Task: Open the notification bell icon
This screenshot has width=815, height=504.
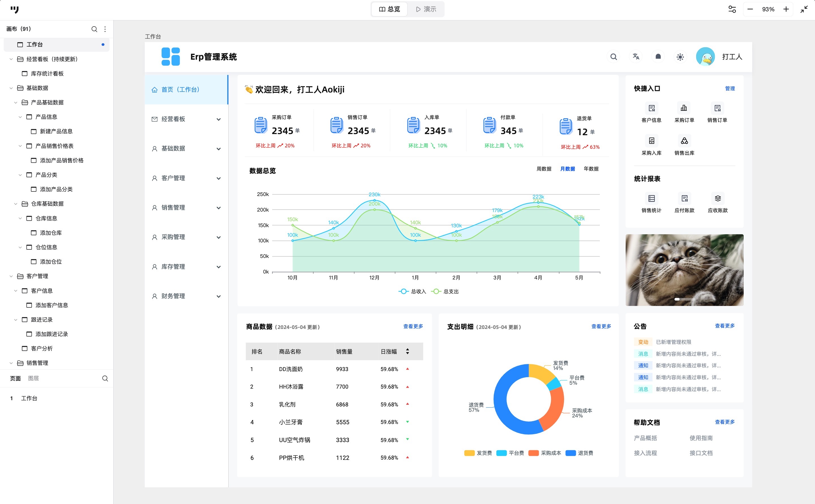Action: click(658, 57)
